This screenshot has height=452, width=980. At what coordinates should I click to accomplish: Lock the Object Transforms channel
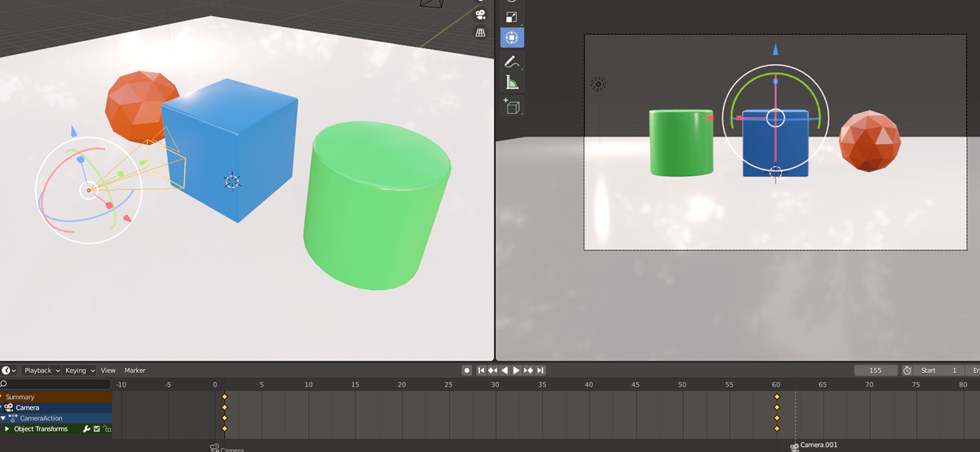[106, 428]
